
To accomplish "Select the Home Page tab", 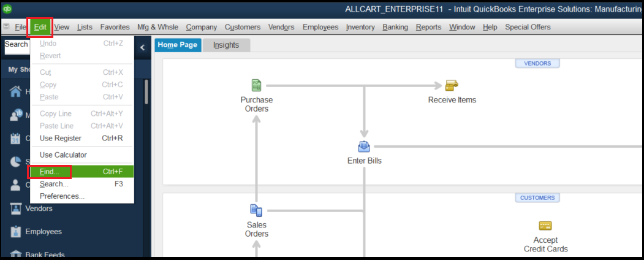I will pos(178,45).
